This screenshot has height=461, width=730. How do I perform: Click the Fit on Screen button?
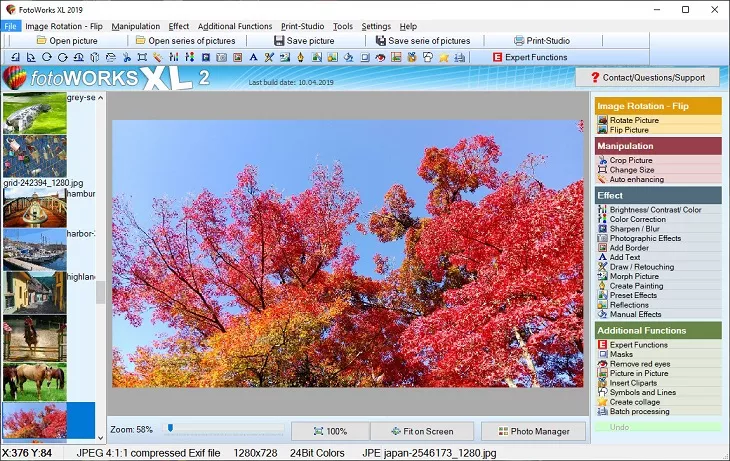point(422,431)
